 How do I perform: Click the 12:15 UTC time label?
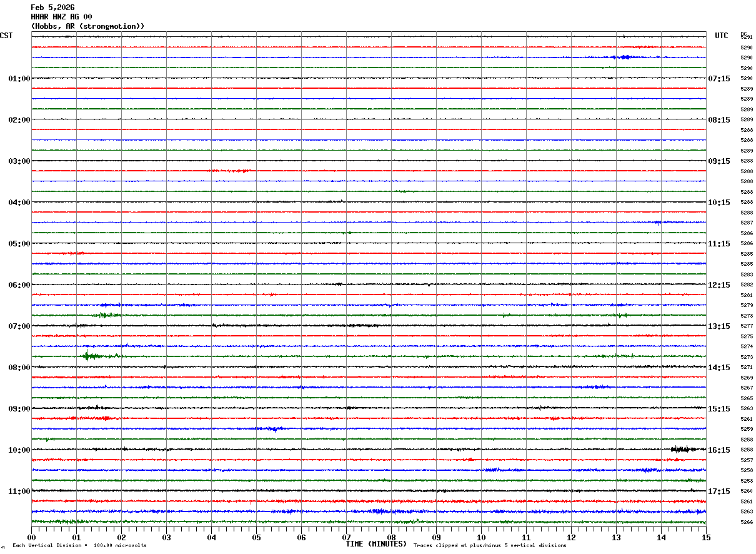[719, 285]
